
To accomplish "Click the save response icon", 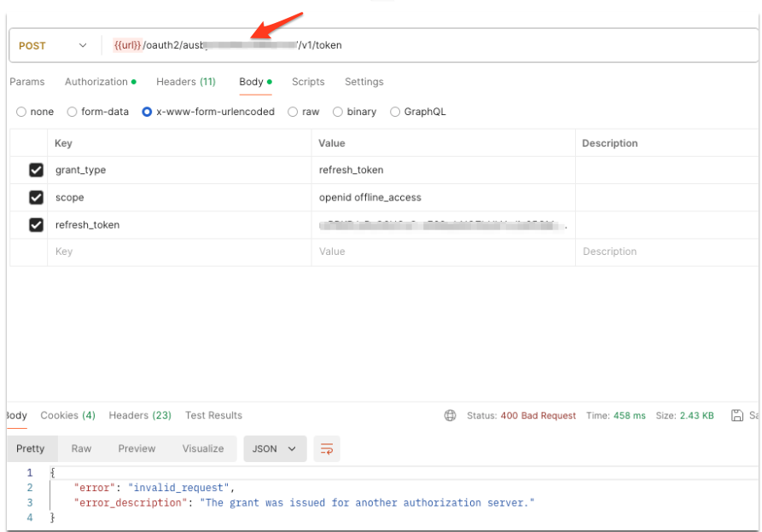I will [x=736, y=415].
